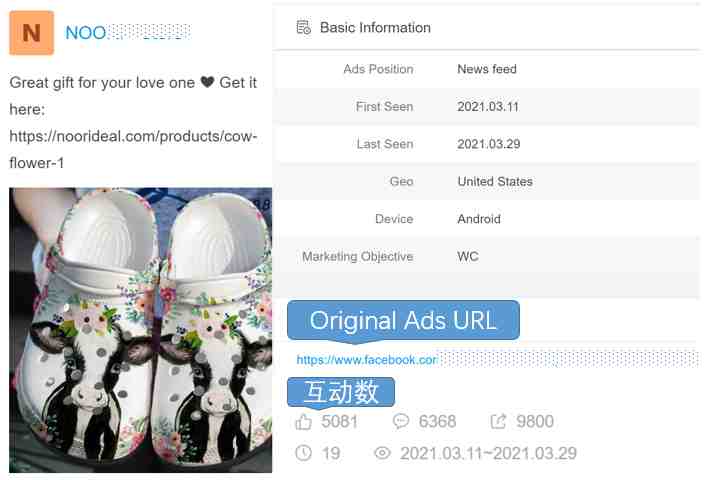
Task: Click the comments speech bubble icon
Action: coord(401,421)
